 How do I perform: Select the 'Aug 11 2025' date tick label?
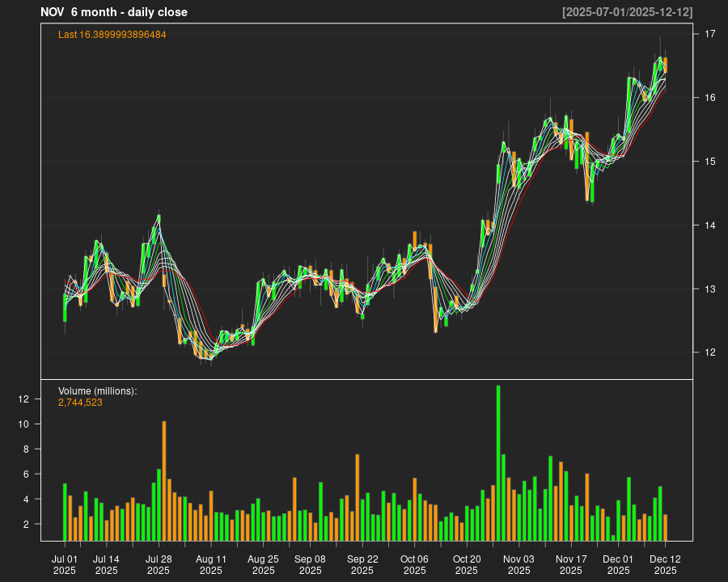click(x=211, y=564)
